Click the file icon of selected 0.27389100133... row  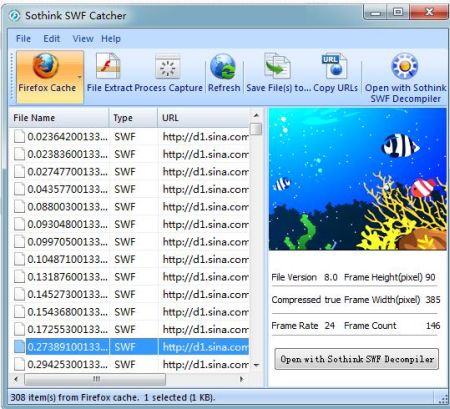click(x=19, y=347)
